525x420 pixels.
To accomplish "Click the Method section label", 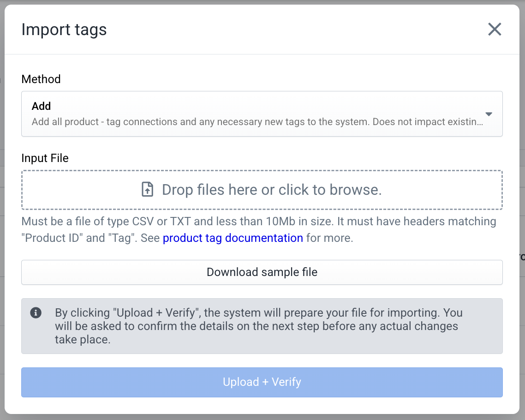I will coord(41,79).
